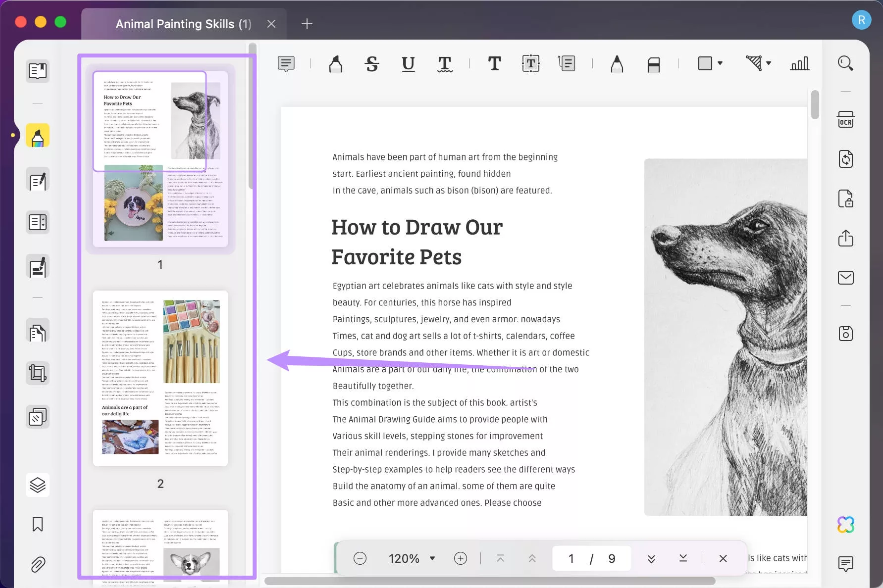883x588 pixels.
Task: Click the heading 'How to Draw Our'
Action: pyautogui.click(x=417, y=227)
